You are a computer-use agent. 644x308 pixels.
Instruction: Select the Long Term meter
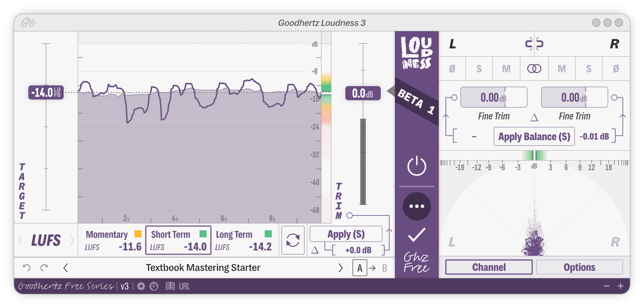click(244, 240)
